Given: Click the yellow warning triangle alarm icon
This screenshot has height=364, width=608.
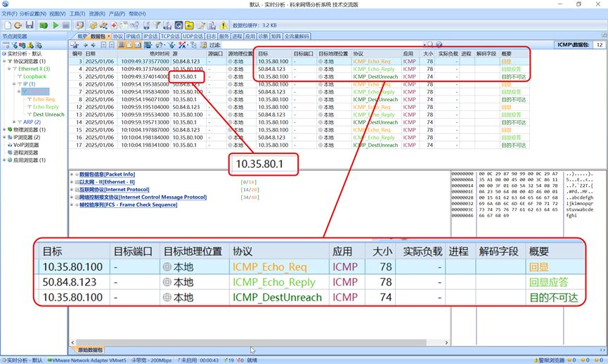Looking at the screenshot, I should click(x=224, y=25).
